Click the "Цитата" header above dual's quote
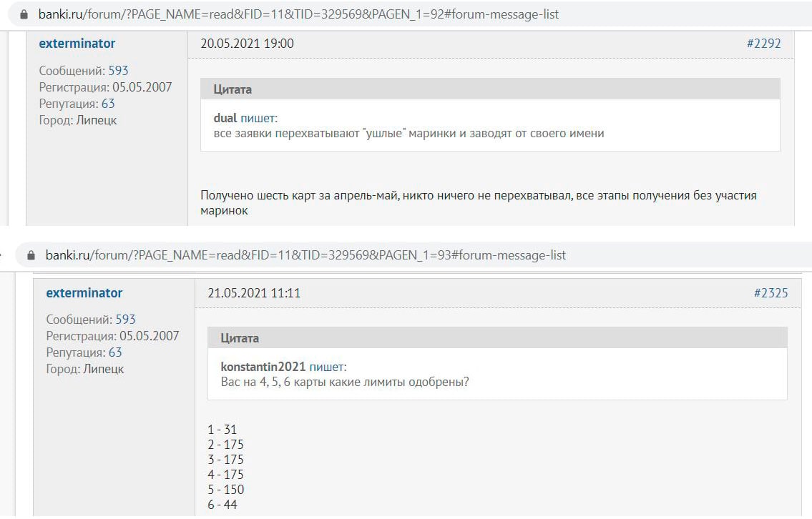 click(x=233, y=89)
